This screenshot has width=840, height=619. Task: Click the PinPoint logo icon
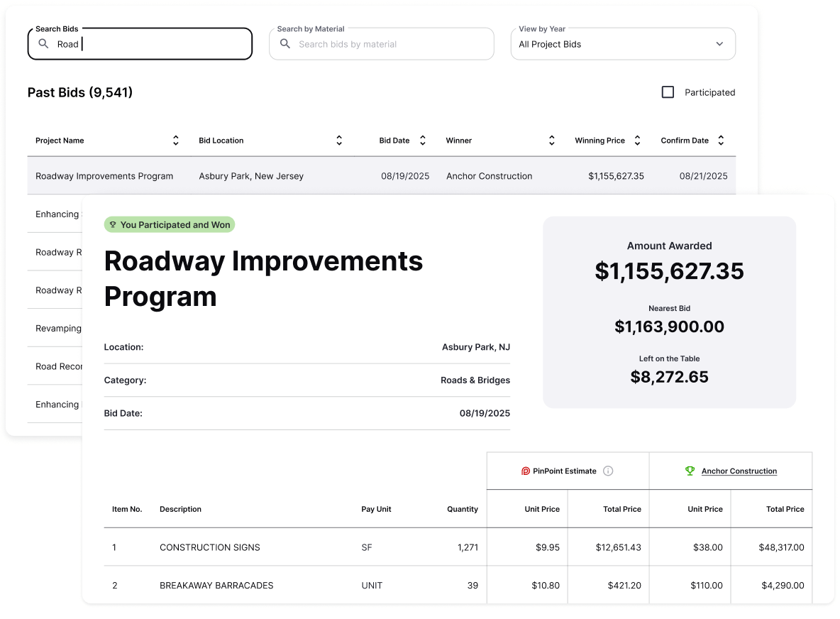[x=526, y=471]
